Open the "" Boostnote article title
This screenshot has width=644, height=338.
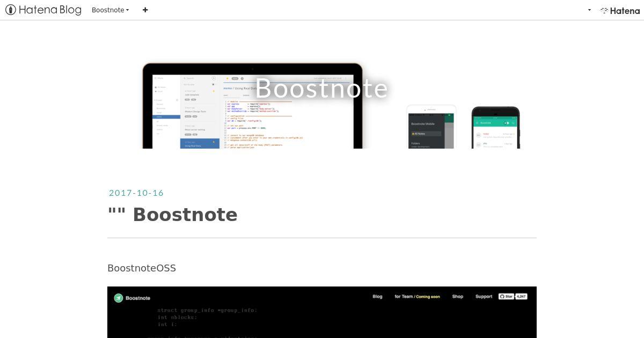coord(172,215)
